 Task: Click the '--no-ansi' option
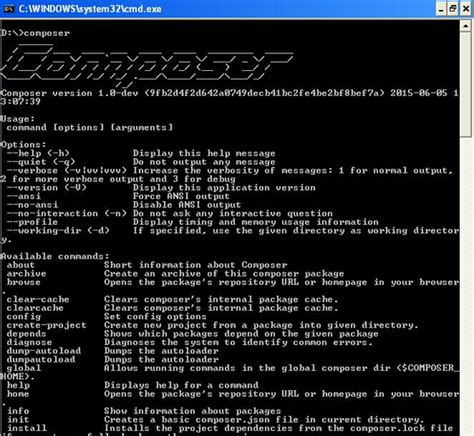coord(32,205)
